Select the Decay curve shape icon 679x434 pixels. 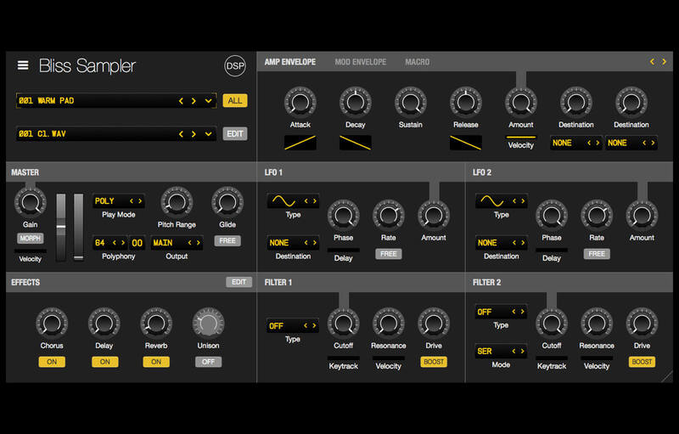355,143
